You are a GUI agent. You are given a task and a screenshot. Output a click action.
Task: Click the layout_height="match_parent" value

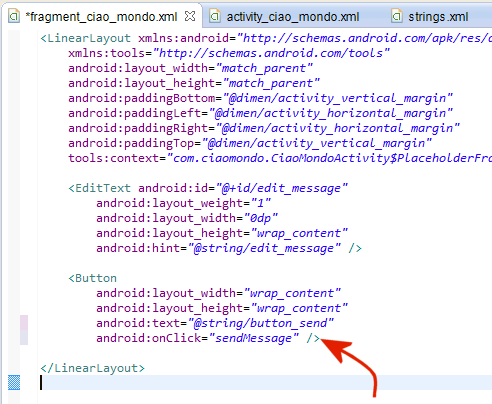(271, 83)
